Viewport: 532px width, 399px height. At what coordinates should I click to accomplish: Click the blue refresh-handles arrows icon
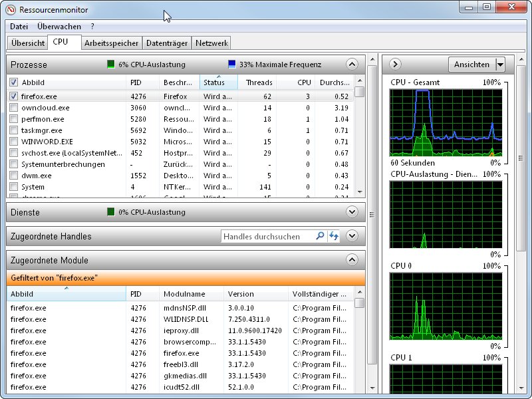click(333, 235)
